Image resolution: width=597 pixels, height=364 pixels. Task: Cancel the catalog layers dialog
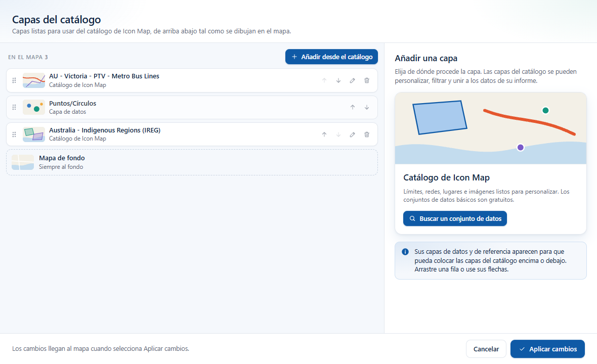[486, 349]
